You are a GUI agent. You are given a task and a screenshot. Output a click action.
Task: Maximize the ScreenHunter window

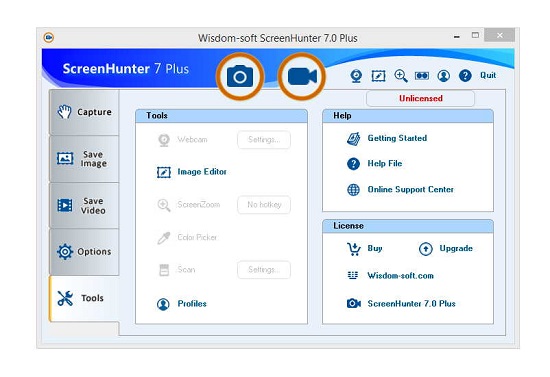coord(475,35)
